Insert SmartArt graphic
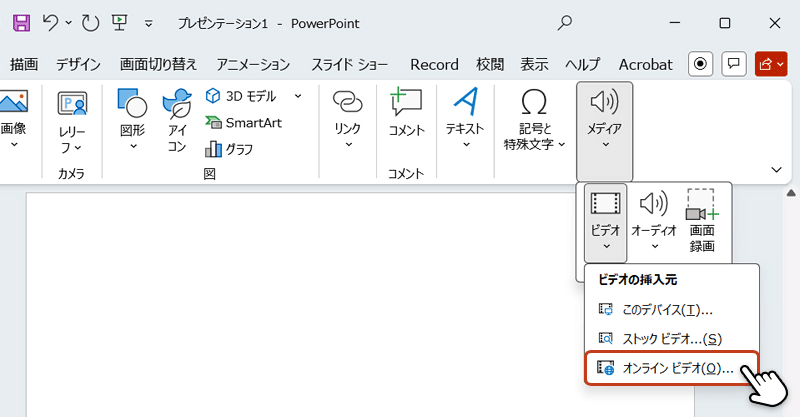The height and width of the screenshot is (417, 800). click(x=243, y=122)
